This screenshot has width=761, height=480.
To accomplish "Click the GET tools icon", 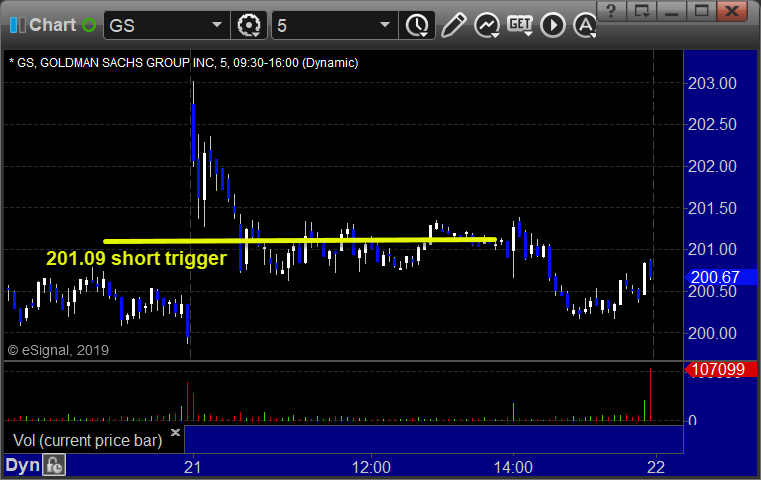I will click(x=520, y=25).
